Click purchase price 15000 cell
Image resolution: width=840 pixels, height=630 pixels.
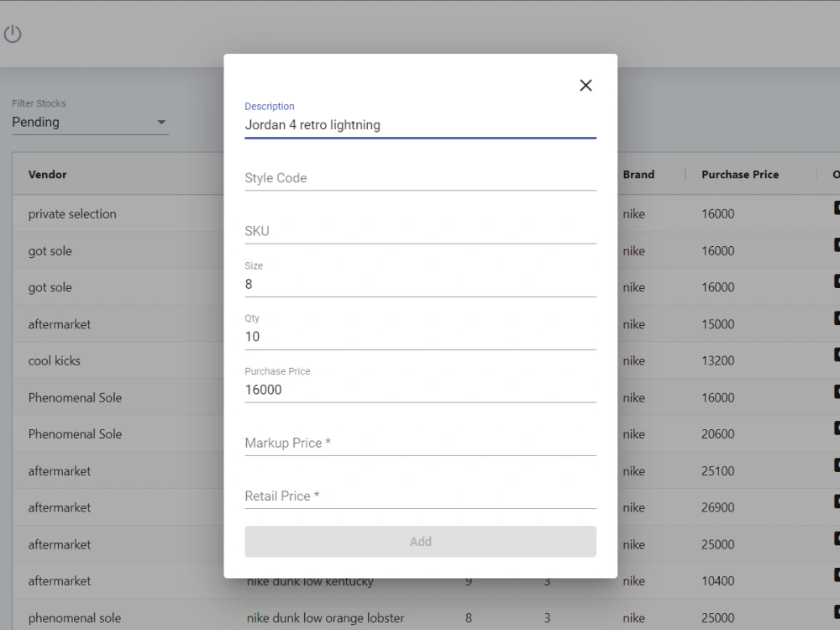coord(718,324)
